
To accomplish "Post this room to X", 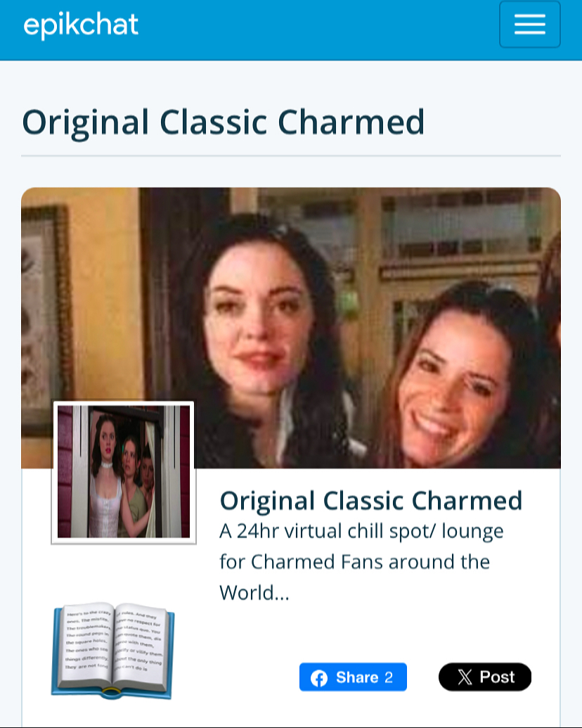I will point(484,677).
